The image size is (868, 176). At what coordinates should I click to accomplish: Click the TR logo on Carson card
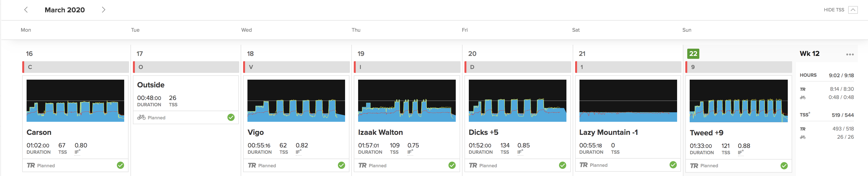(x=31, y=166)
